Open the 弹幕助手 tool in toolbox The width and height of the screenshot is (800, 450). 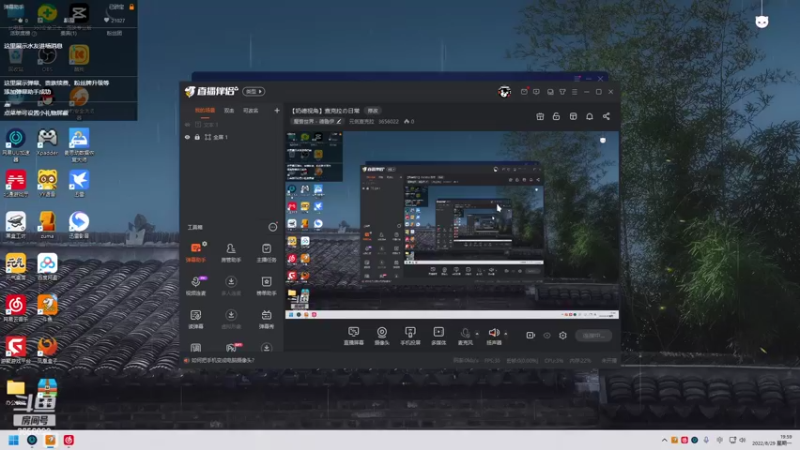[196, 253]
